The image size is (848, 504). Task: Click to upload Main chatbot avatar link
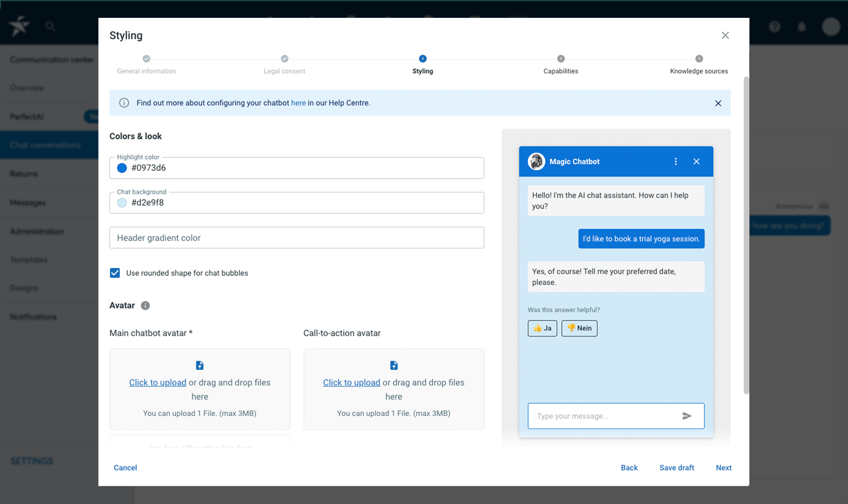(158, 382)
